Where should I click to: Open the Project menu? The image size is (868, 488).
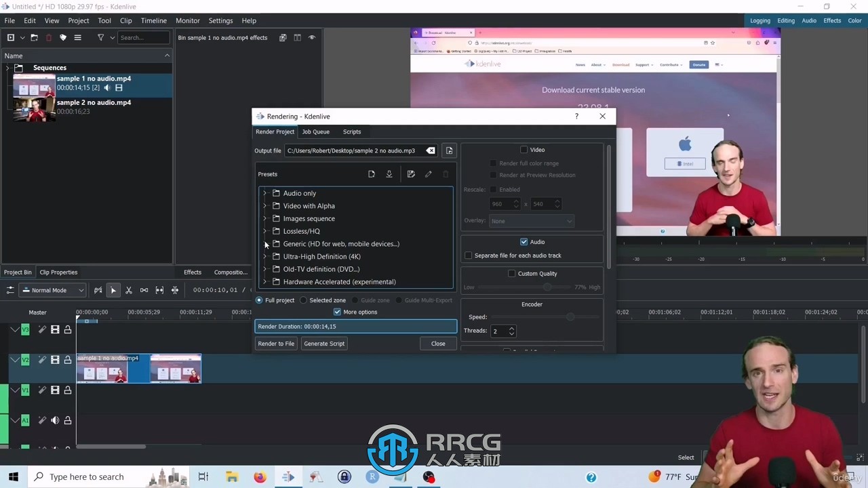tap(79, 20)
